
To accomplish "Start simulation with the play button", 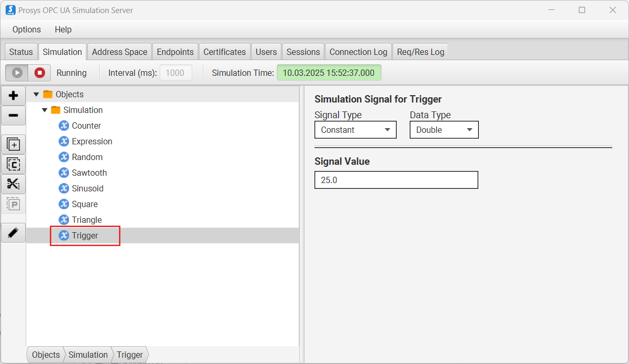I will 17,73.
